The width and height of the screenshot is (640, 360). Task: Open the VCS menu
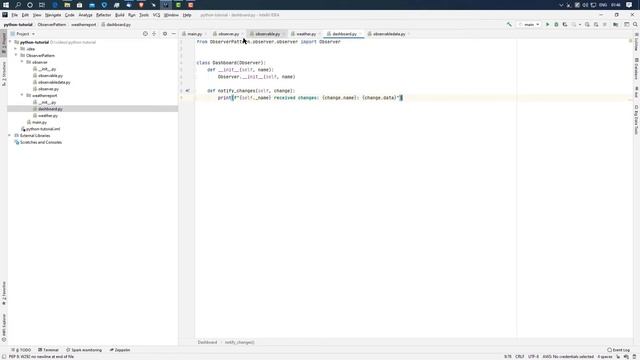pos(156,15)
